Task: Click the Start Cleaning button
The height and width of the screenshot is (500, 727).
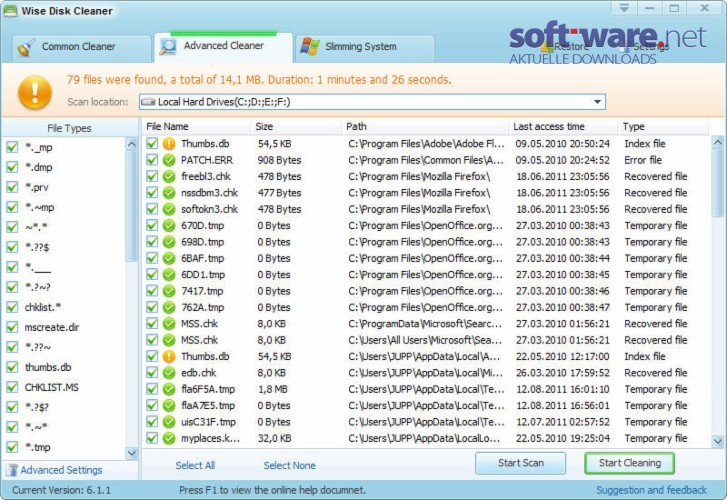Action: (630, 463)
